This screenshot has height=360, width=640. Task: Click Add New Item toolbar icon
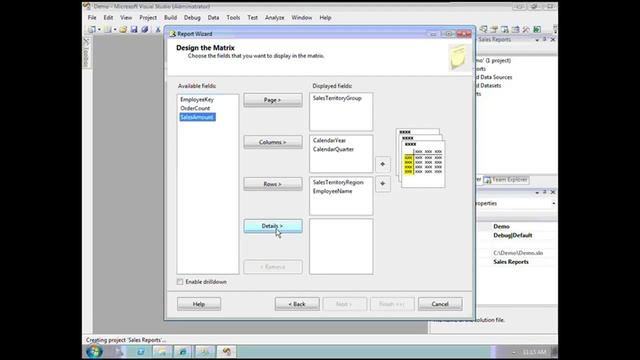point(108,29)
